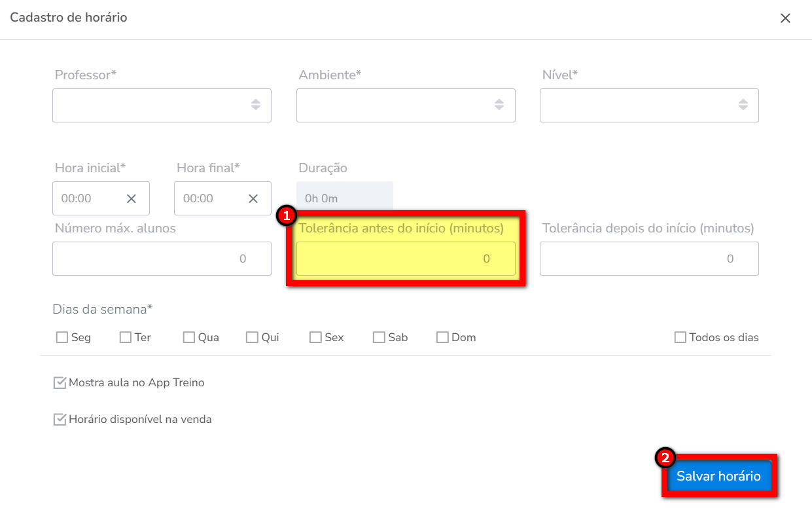The image size is (812, 512).
Task: Check the Sex weekday checkbox
Action: pos(315,337)
